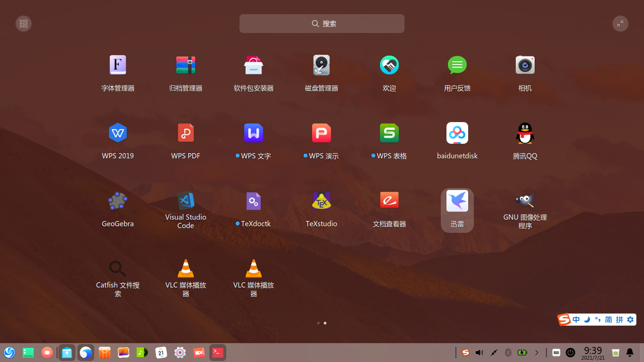The image size is (644, 362).
Task: Toggle Bluetooth from the tray
Action: point(508,353)
